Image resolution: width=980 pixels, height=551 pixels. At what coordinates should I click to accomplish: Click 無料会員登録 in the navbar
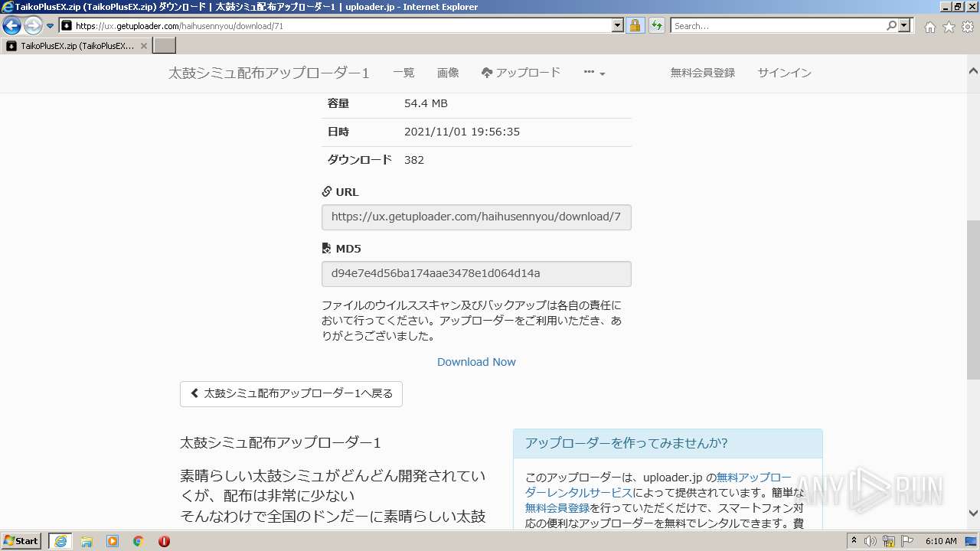[x=703, y=73]
